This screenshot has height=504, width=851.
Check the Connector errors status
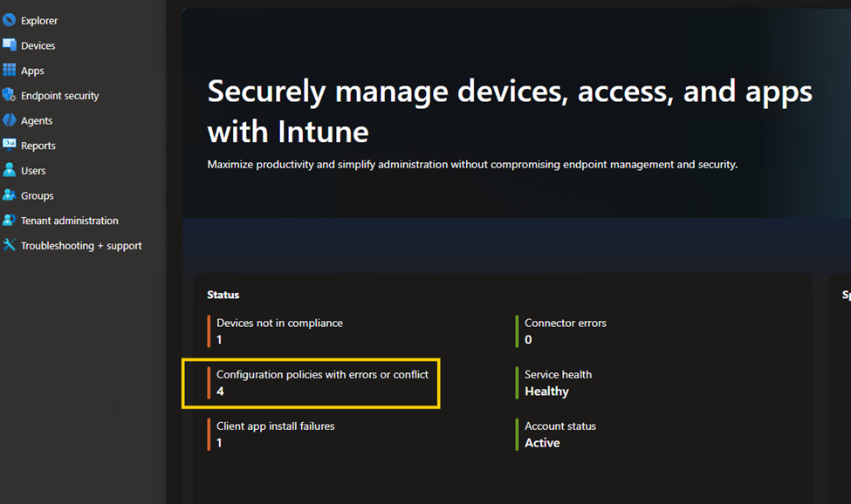coord(565,324)
